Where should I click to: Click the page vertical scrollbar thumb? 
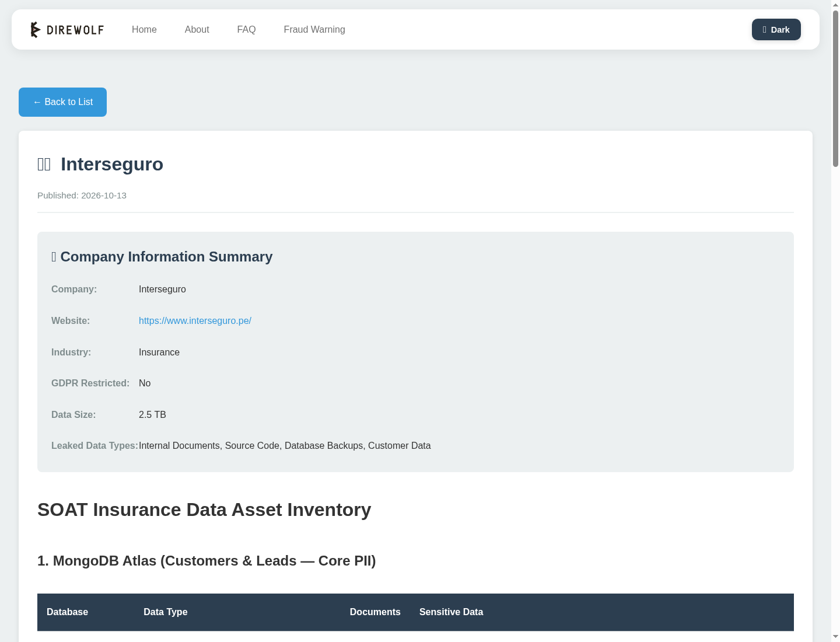pyautogui.click(x=835, y=88)
